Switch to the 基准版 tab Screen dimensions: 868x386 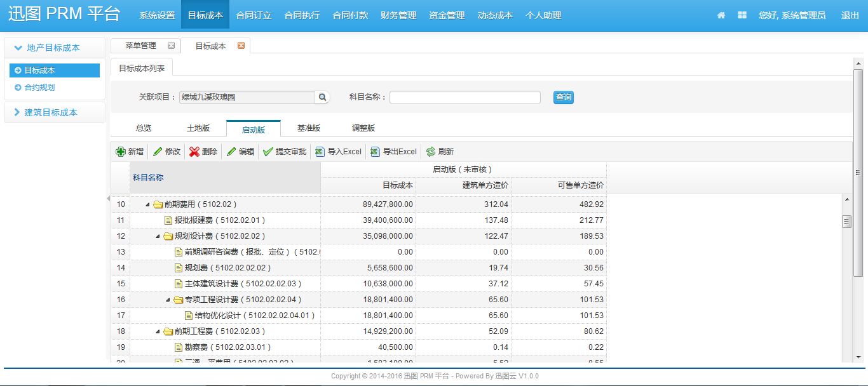click(x=309, y=128)
